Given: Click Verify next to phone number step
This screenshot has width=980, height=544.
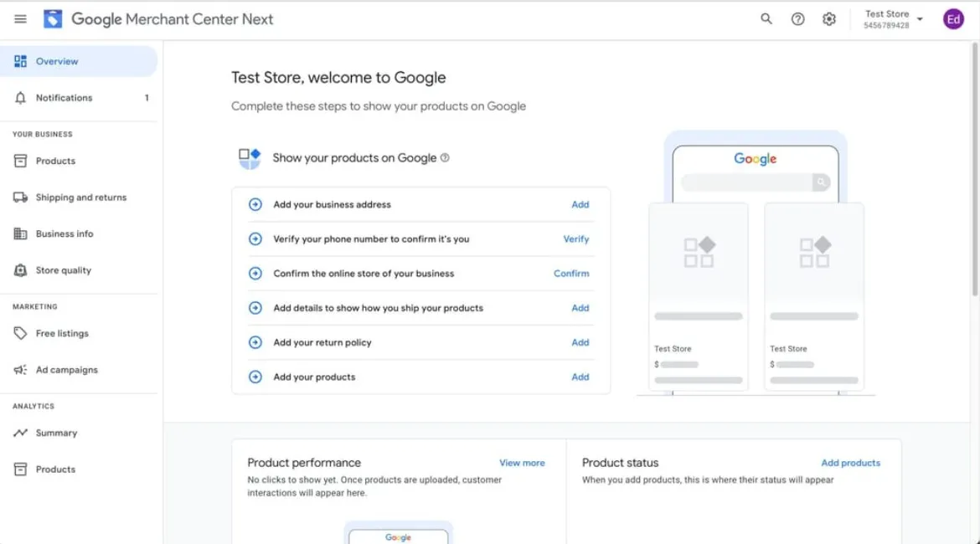Looking at the screenshot, I should 576,239.
